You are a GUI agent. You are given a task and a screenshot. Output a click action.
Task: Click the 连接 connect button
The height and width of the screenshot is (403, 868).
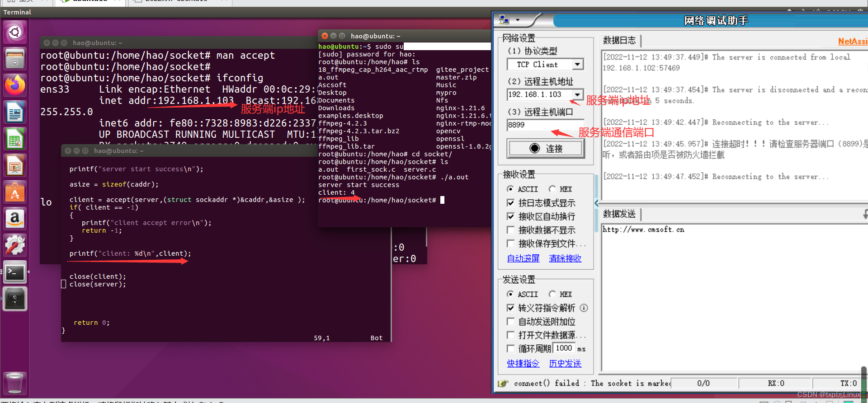tap(546, 148)
